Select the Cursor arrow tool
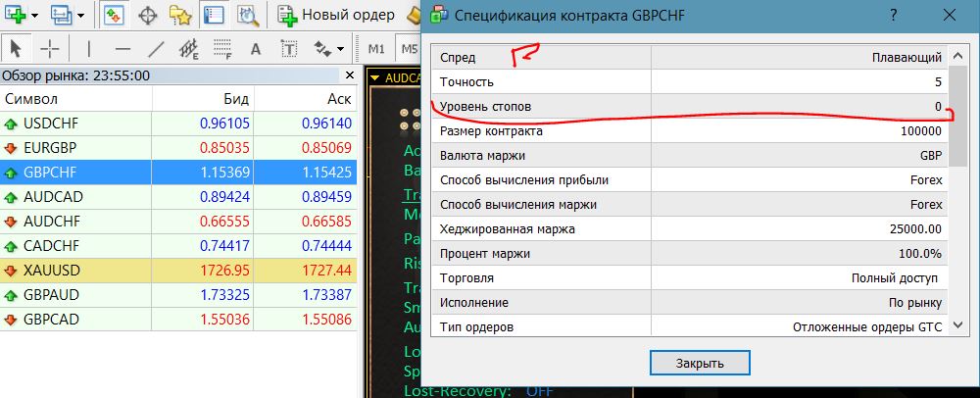The width and height of the screenshot is (980, 398). (16, 49)
